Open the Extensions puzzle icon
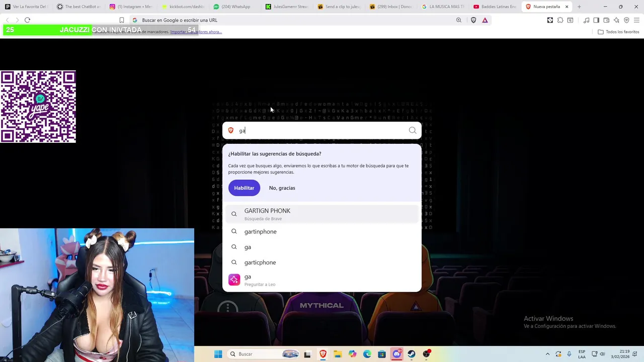The image size is (644, 362). coord(560,20)
